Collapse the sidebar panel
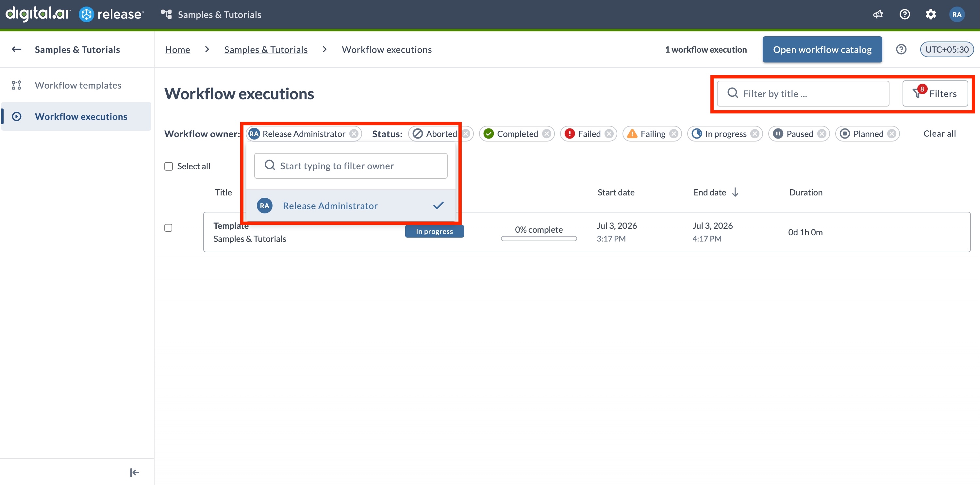980x485 pixels. point(134,473)
